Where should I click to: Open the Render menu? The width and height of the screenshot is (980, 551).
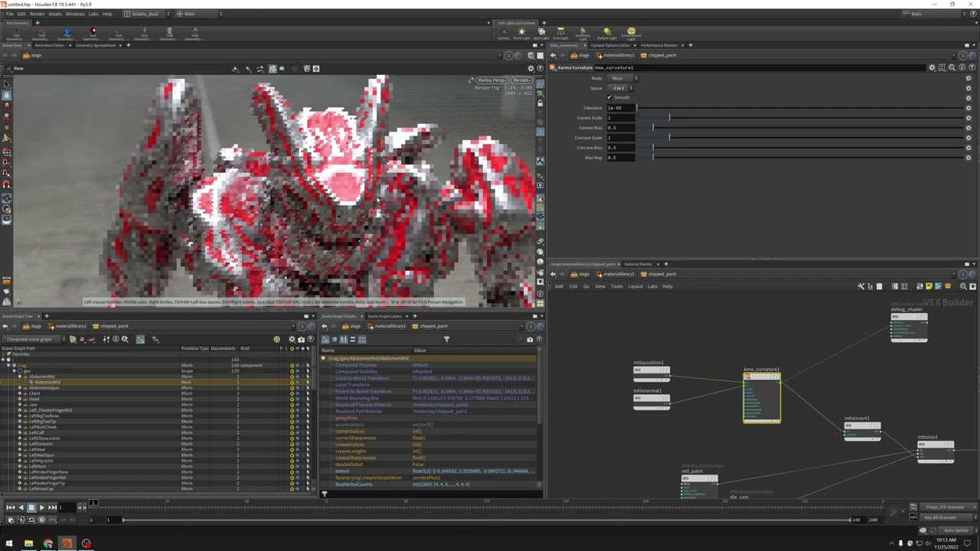37,14
